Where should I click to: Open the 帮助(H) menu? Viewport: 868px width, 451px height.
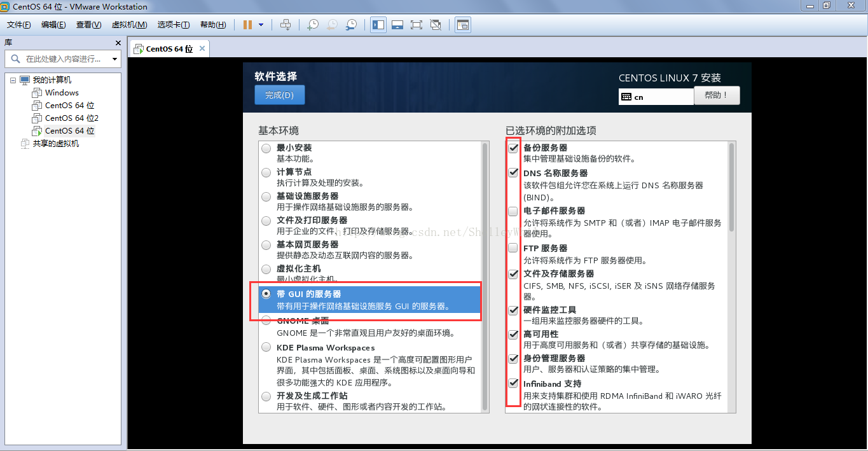click(213, 25)
